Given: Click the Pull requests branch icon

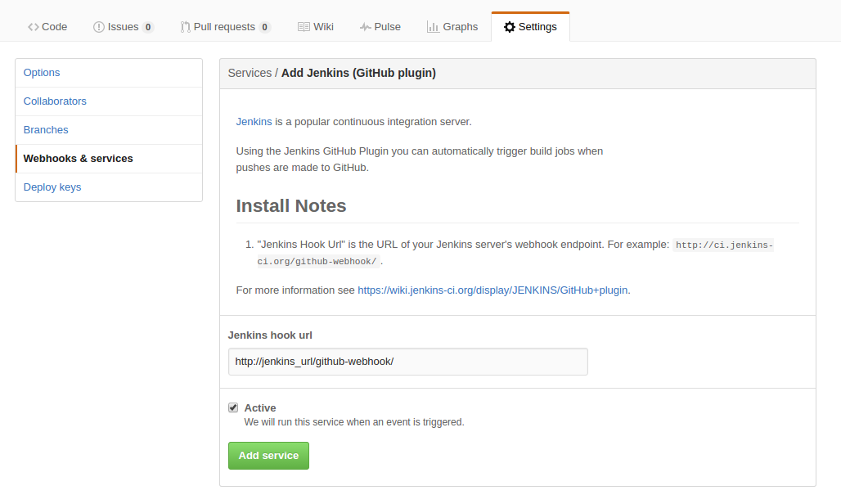Looking at the screenshot, I should coord(185,27).
